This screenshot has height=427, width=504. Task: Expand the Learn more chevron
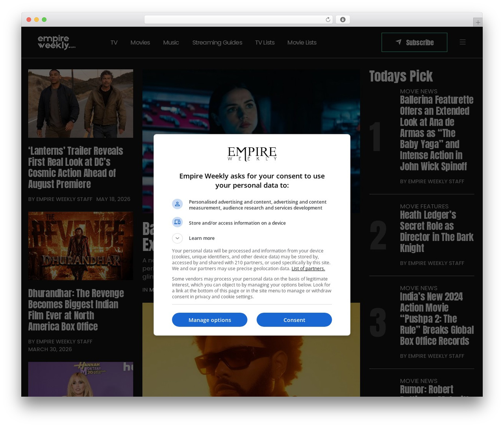[x=177, y=238]
